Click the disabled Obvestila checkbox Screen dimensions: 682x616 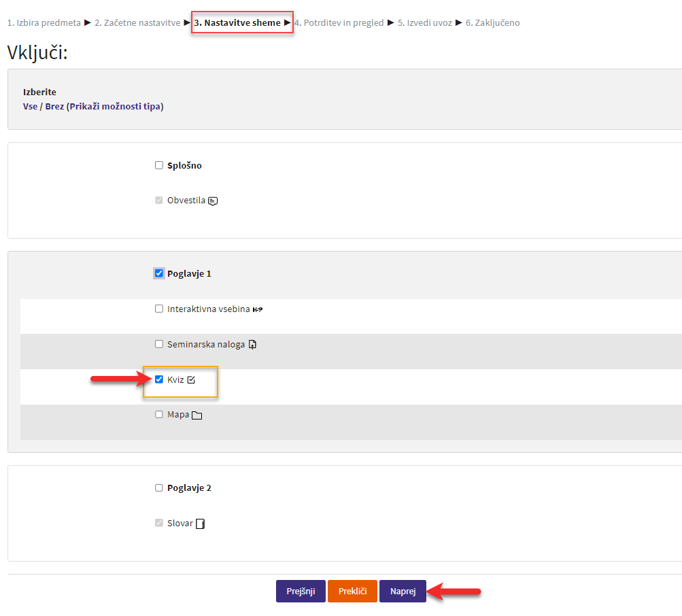tap(158, 200)
